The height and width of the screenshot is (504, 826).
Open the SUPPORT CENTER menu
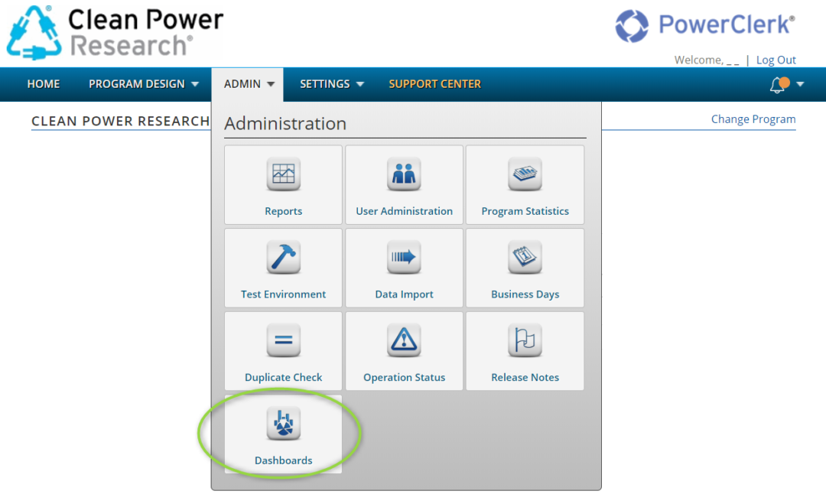point(434,84)
